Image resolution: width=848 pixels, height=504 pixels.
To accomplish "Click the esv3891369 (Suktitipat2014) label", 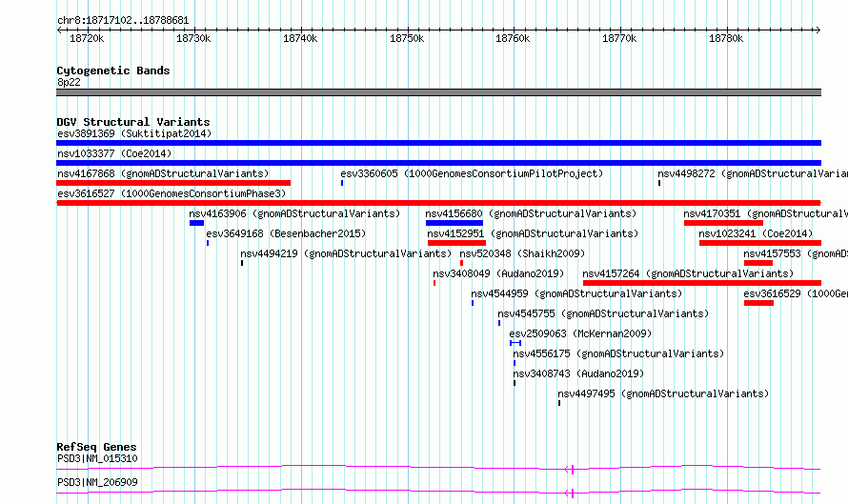I will coord(134,133).
